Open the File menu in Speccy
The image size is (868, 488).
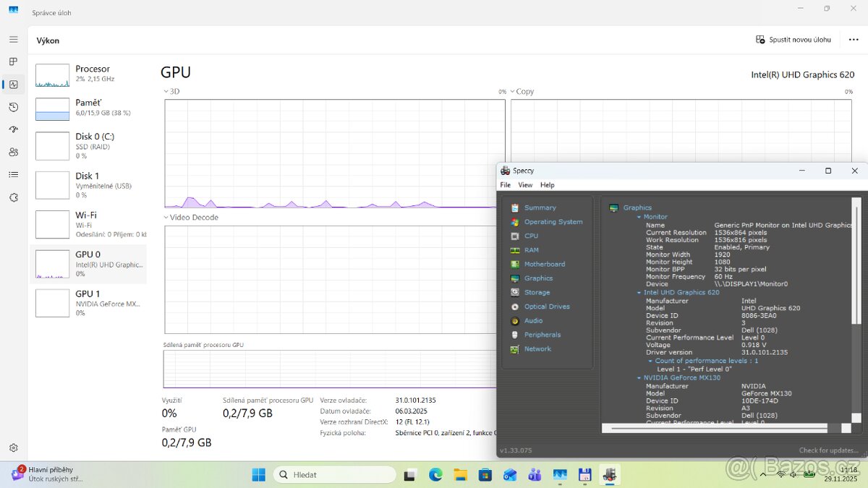[x=504, y=184]
